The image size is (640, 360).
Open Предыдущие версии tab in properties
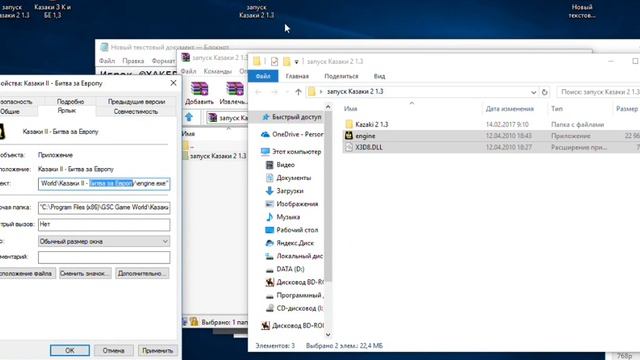point(136,101)
